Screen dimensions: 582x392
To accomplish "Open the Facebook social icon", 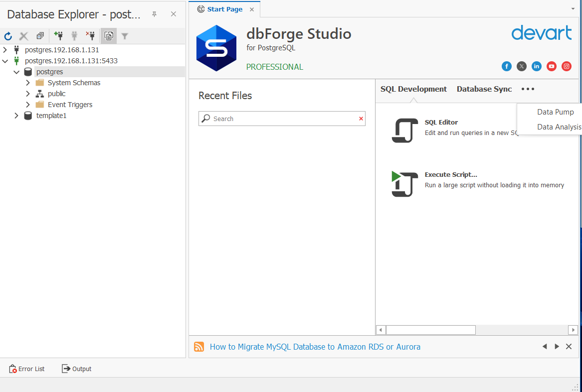I will [507, 66].
